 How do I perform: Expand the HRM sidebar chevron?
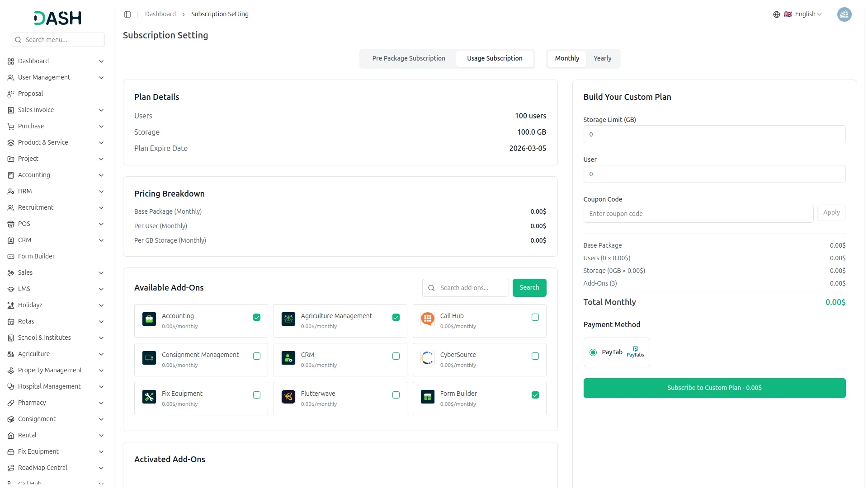[x=101, y=192]
